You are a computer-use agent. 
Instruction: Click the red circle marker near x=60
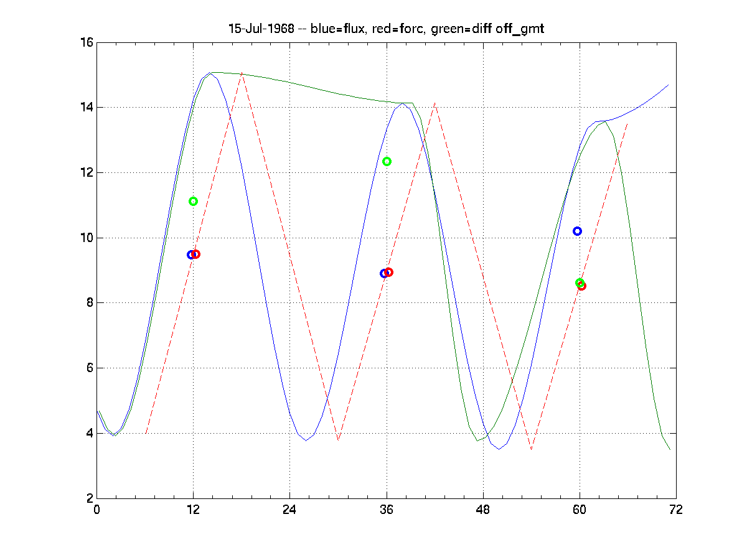pyautogui.click(x=582, y=286)
